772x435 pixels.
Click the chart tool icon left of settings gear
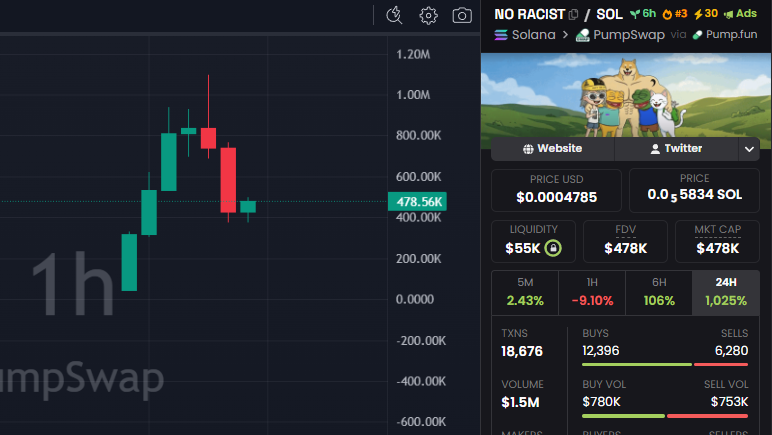point(394,16)
